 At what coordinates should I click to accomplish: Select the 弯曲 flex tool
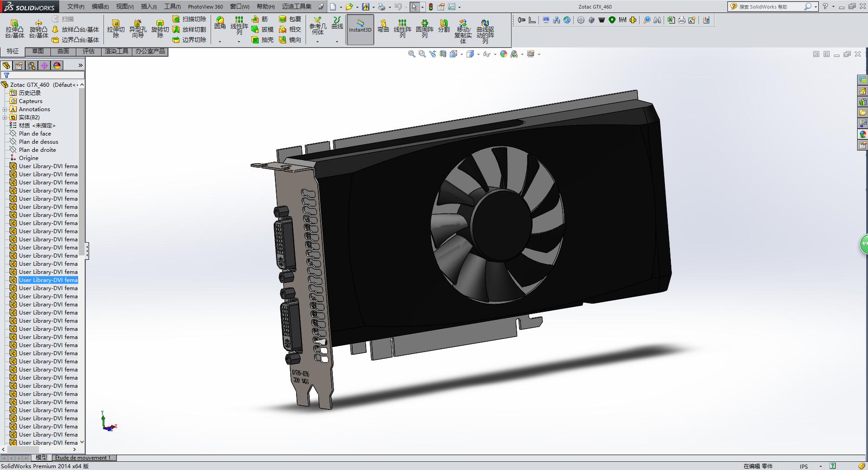(383, 26)
